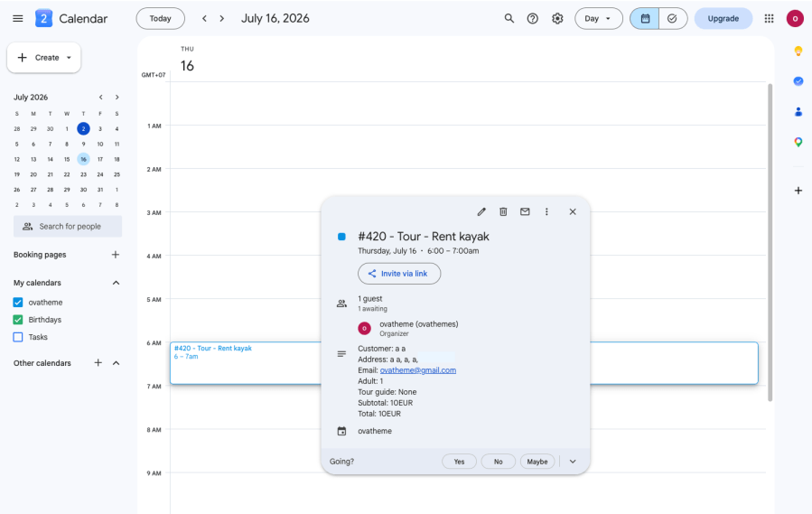
Task: Open Contacts side panel icon
Action: [x=798, y=111]
